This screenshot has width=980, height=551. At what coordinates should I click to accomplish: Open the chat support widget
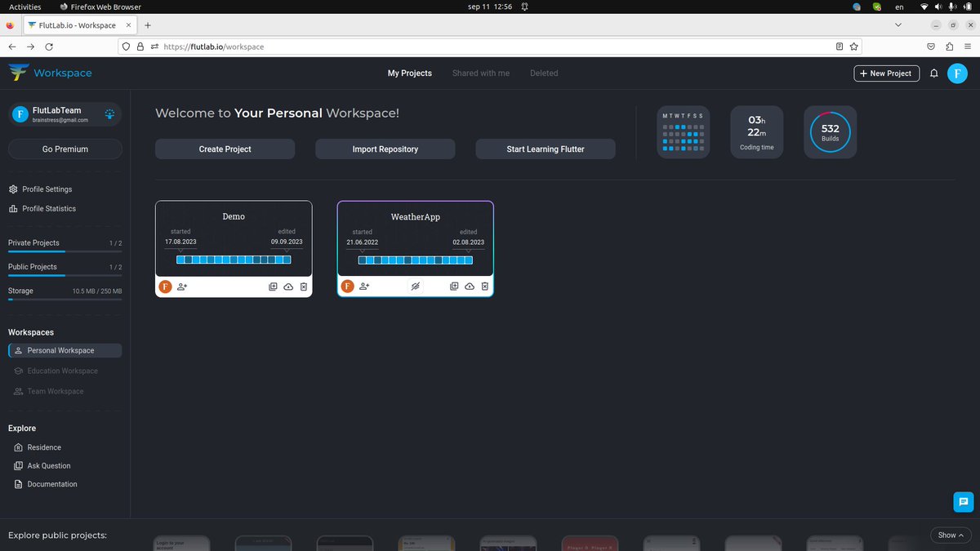964,502
